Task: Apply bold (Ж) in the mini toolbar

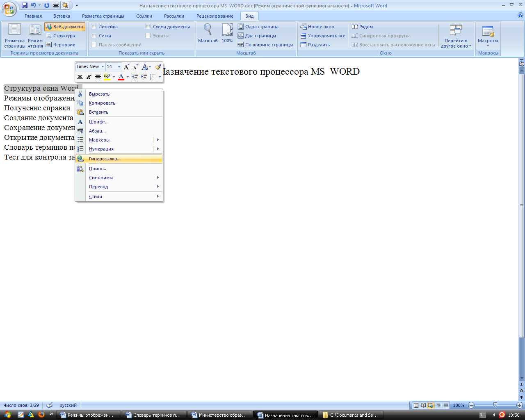Action: pos(80,77)
